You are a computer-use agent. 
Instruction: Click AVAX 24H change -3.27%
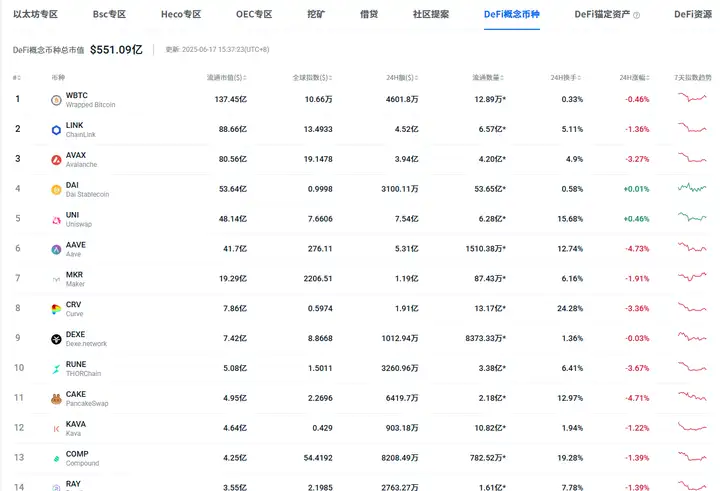pyautogui.click(x=637, y=159)
